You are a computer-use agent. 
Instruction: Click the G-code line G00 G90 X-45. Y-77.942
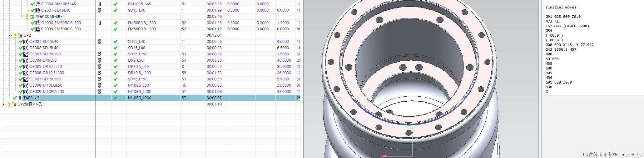click(x=570, y=45)
